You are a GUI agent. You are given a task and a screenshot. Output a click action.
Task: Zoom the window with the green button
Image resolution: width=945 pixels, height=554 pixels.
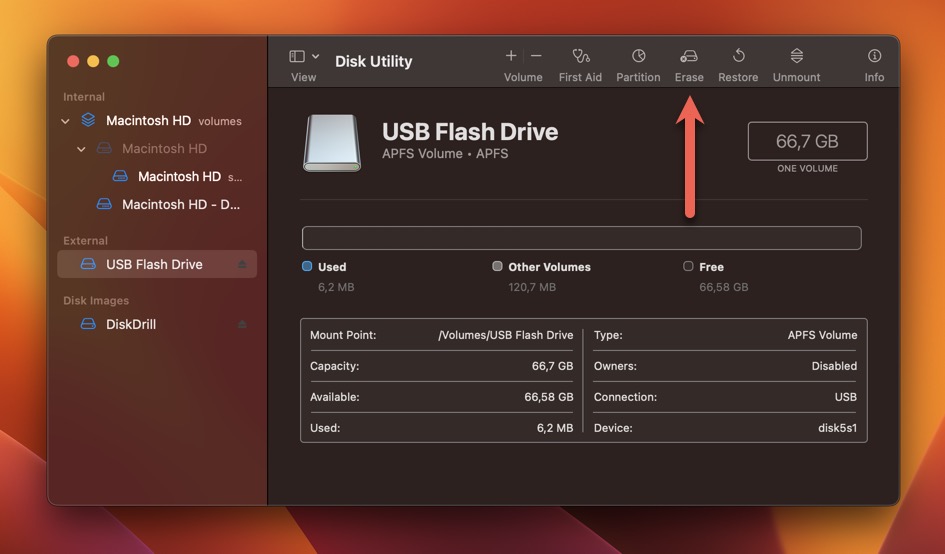pos(113,61)
